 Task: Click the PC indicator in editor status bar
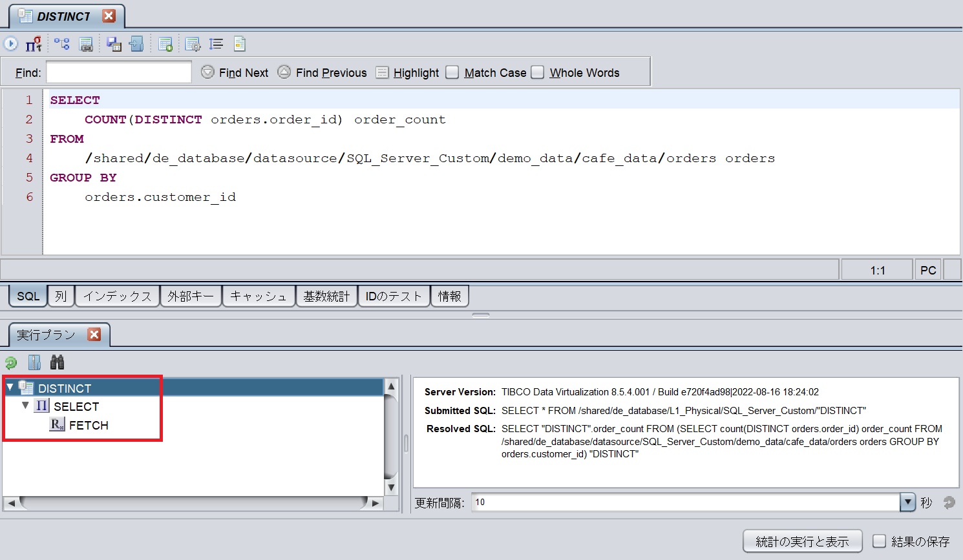(928, 270)
